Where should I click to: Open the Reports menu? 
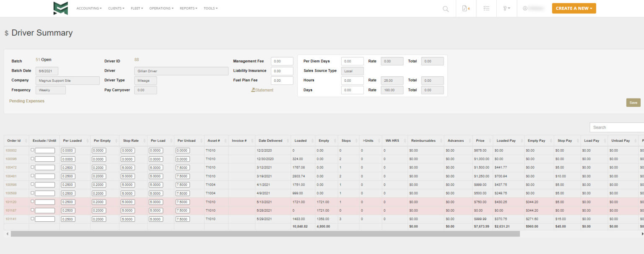pos(188,8)
